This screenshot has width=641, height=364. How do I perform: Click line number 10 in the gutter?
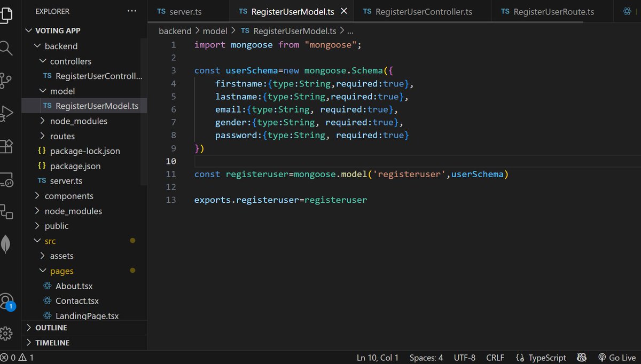171,161
